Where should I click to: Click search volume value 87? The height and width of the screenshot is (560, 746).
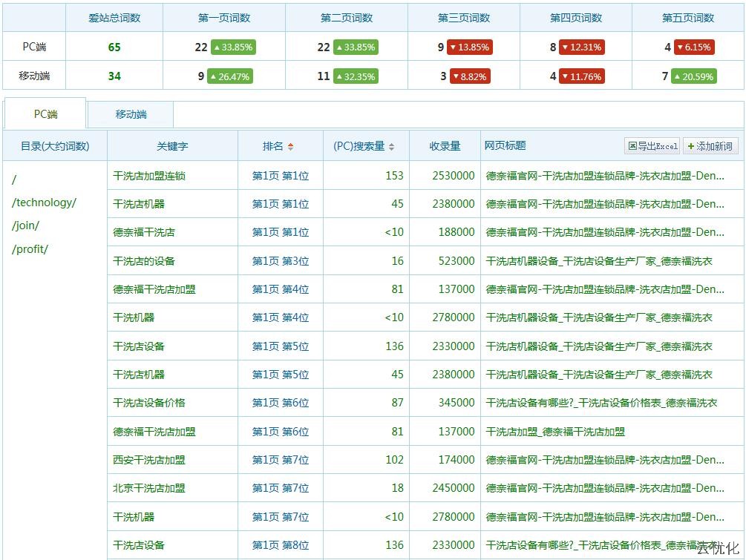398,403
